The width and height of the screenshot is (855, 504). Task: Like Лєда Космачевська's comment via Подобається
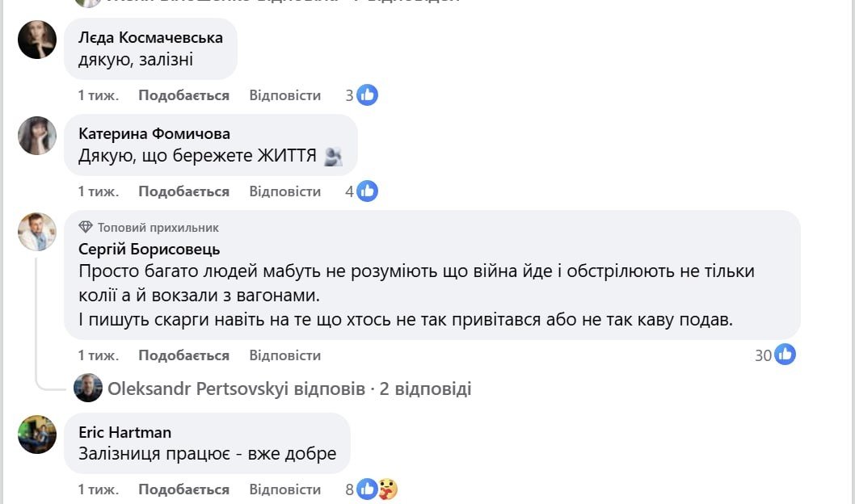point(183,95)
